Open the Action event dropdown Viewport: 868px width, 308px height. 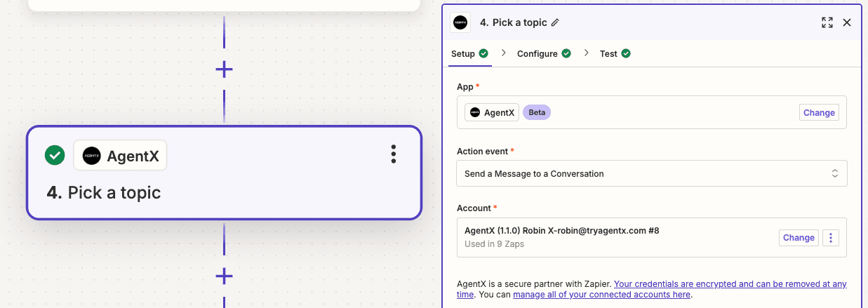point(652,173)
